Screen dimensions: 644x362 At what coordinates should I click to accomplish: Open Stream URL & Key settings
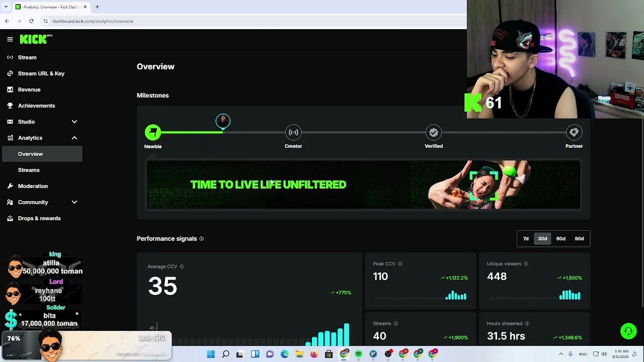[42, 73]
